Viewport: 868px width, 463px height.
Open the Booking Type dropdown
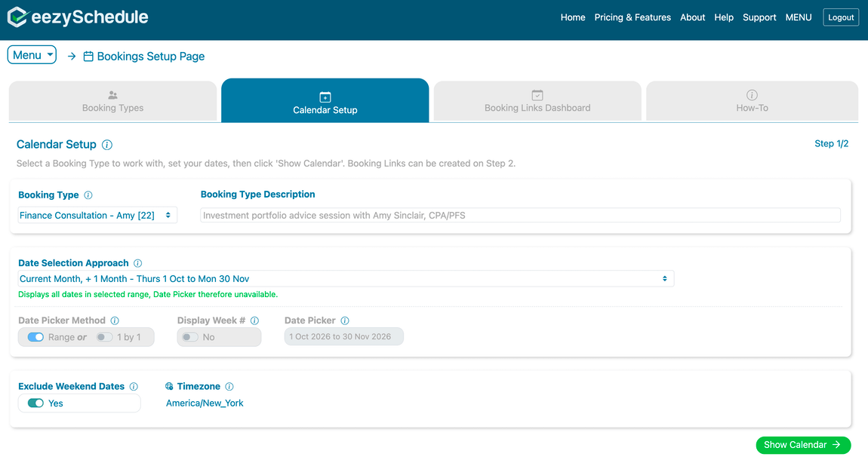(97, 215)
